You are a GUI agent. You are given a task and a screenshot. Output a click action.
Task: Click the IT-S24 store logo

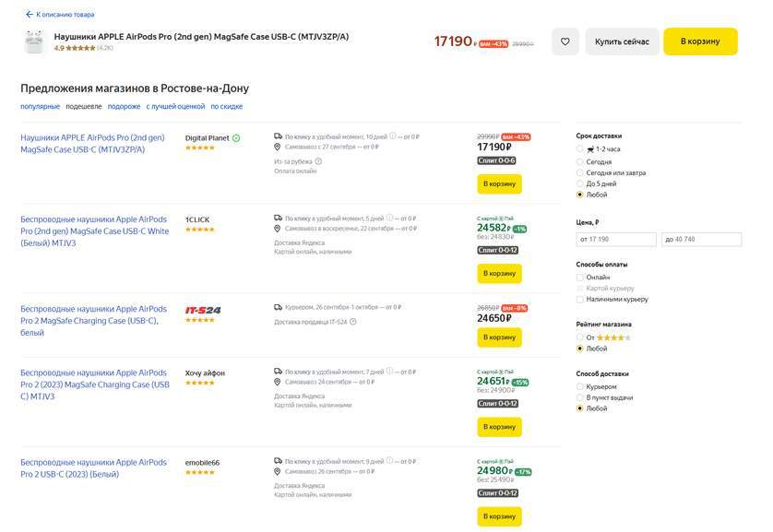click(203, 311)
